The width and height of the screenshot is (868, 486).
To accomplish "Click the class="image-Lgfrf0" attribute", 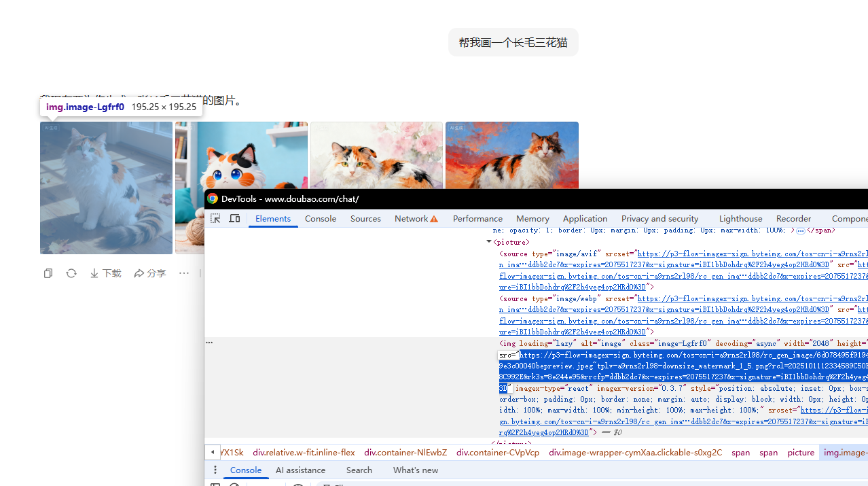I will point(669,343).
